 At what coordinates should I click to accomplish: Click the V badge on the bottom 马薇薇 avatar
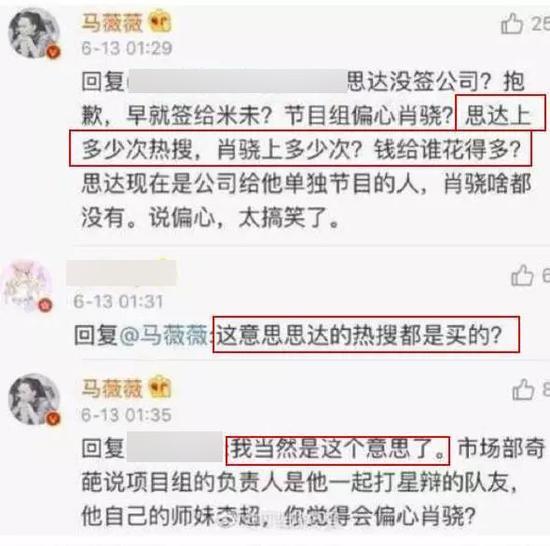click(x=53, y=418)
